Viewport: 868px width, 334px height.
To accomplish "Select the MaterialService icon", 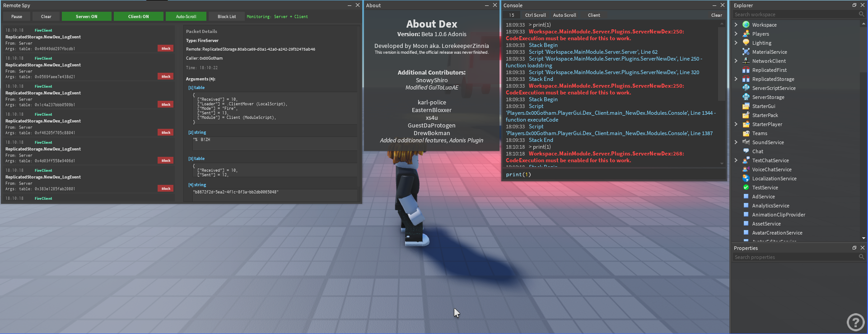I will tap(746, 52).
